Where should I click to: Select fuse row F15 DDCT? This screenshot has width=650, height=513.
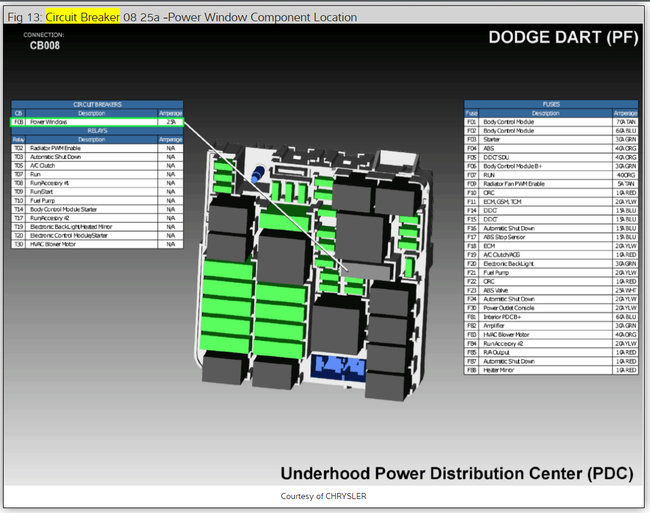click(x=551, y=219)
